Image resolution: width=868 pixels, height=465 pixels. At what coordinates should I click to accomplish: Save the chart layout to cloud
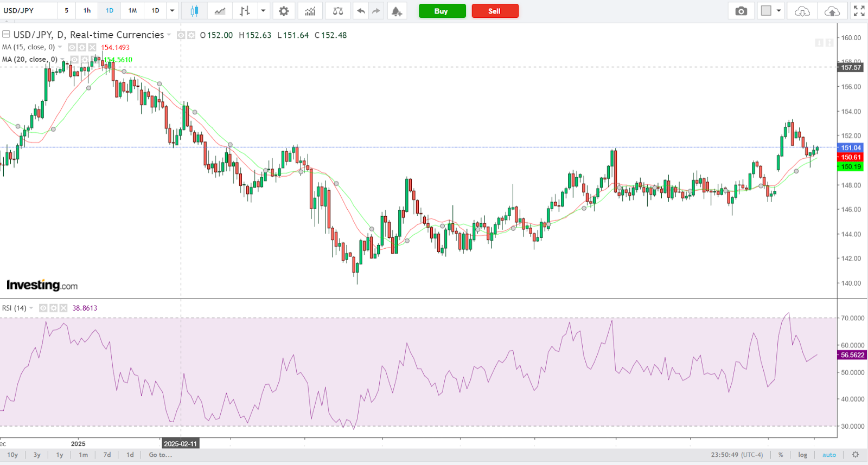pos(832,11)
